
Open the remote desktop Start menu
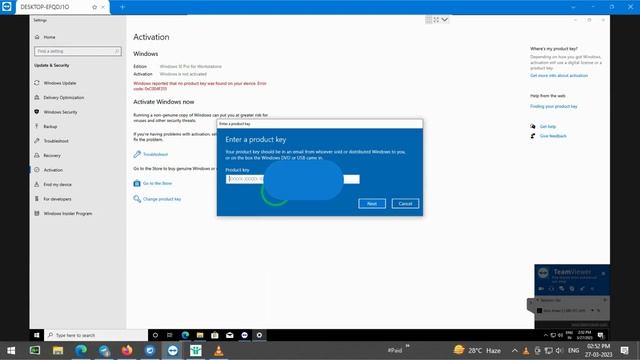[x=36, y=335]
